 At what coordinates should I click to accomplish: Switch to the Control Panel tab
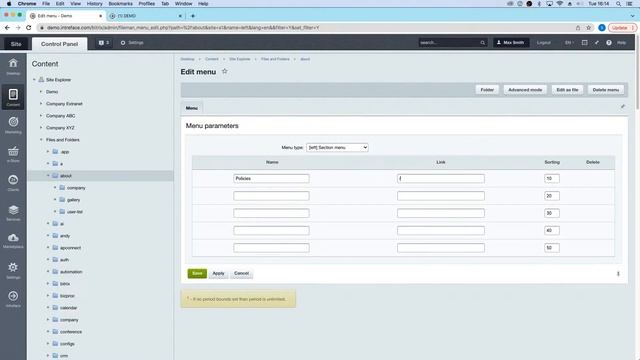59,44
